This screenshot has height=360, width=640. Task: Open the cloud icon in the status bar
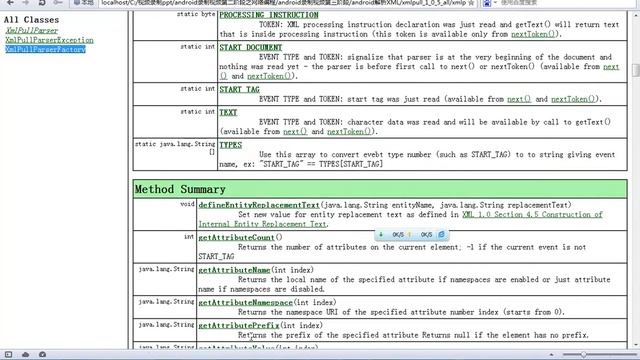point(25,354)
